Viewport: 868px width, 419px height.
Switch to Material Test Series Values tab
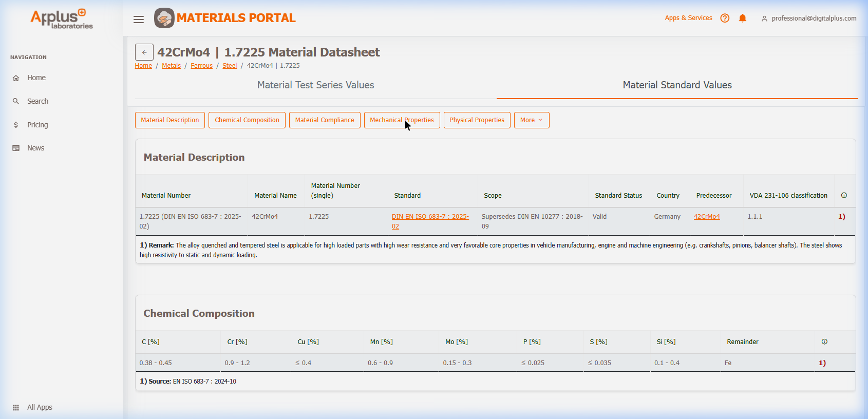point(315,85)
